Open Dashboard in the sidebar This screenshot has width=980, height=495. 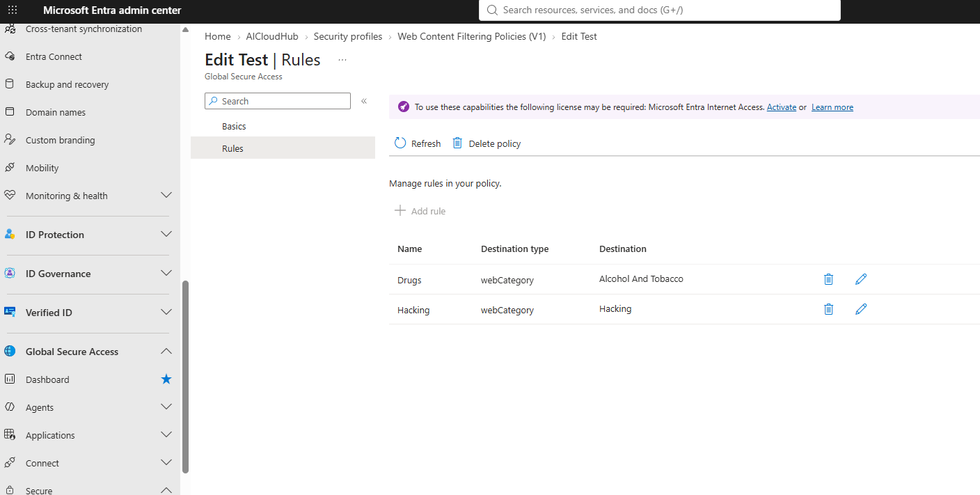47,379
